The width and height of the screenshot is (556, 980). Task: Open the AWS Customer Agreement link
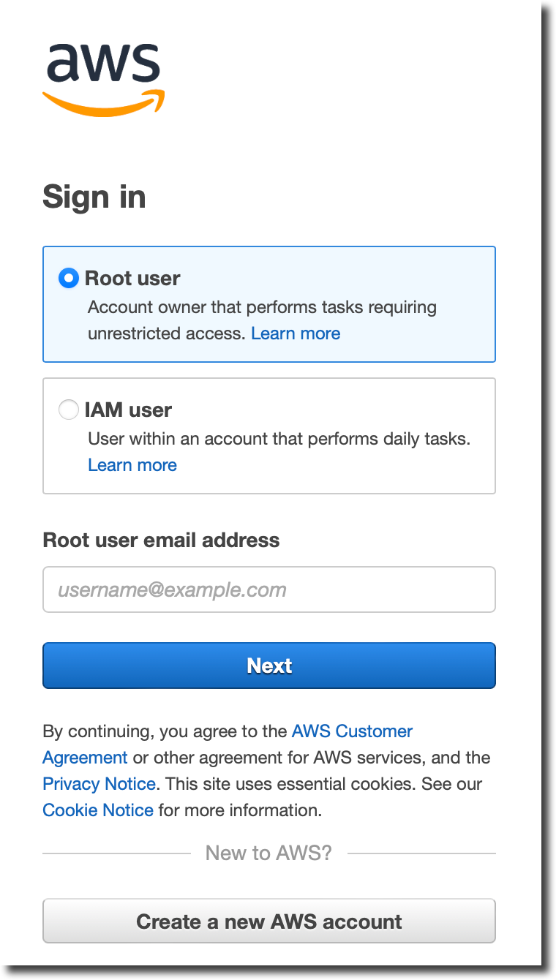[x=228, y=745]
